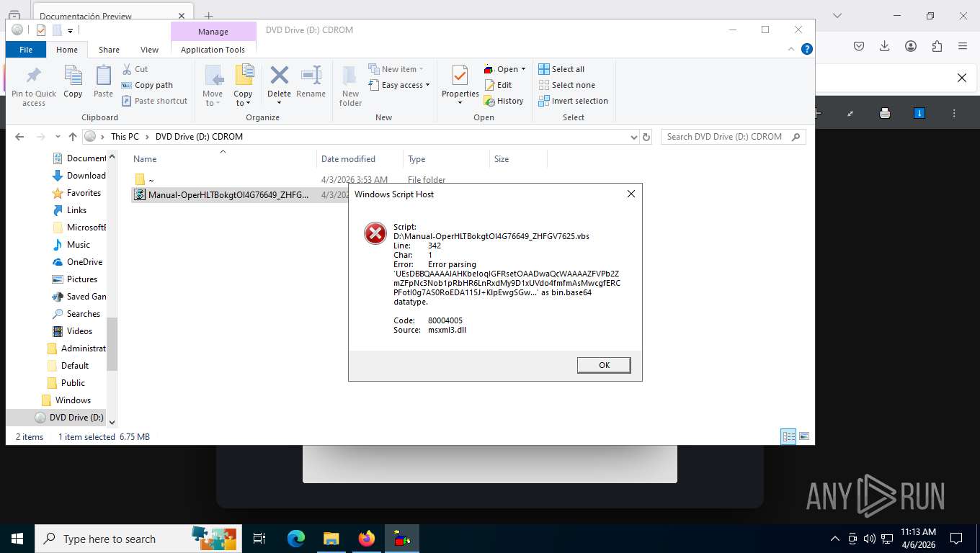
Task: Switch to Details view layout
Action: click(x=788, y=436)
